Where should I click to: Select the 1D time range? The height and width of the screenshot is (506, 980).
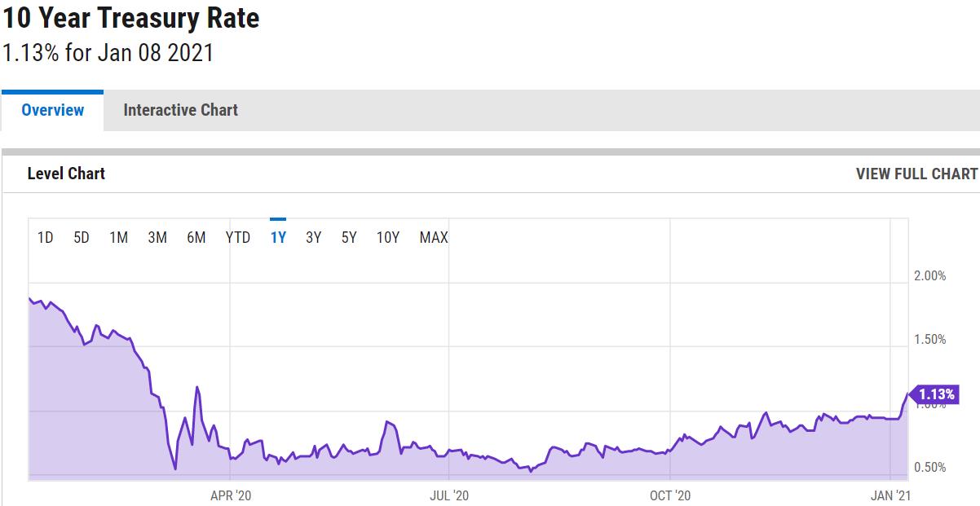click(x=46, y=238)
